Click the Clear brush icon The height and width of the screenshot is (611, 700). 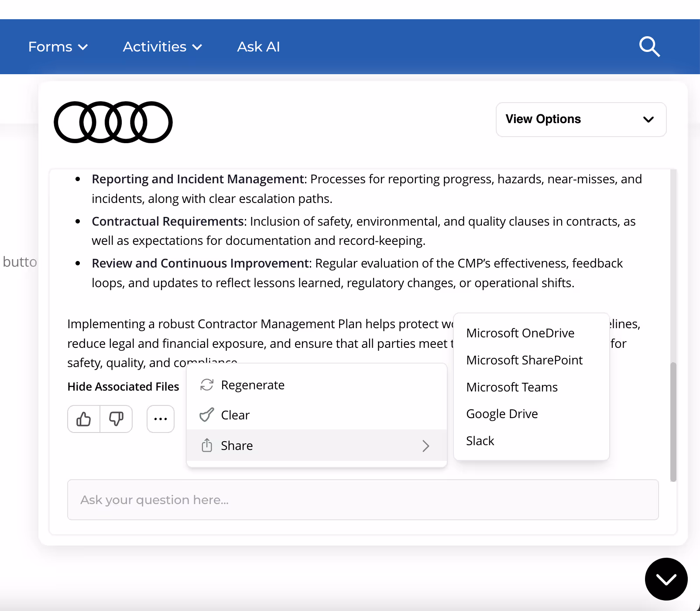pos(207,415)
